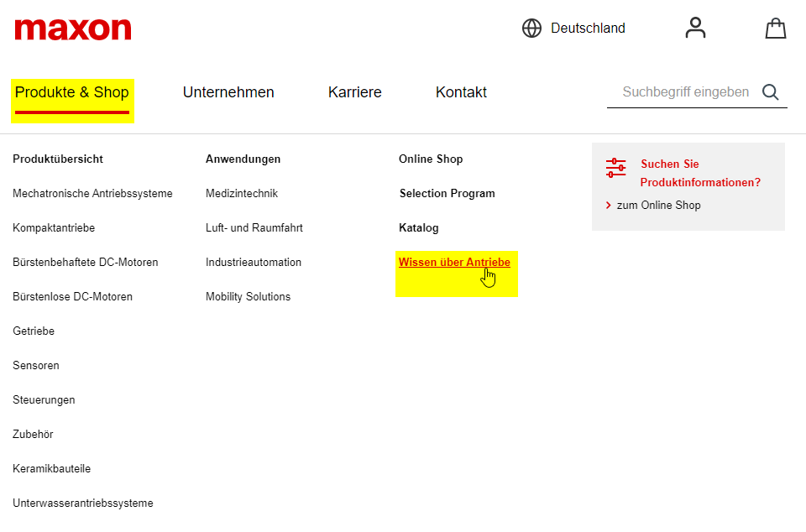Open Produktübersicht heading link

[x=58, y=159]
